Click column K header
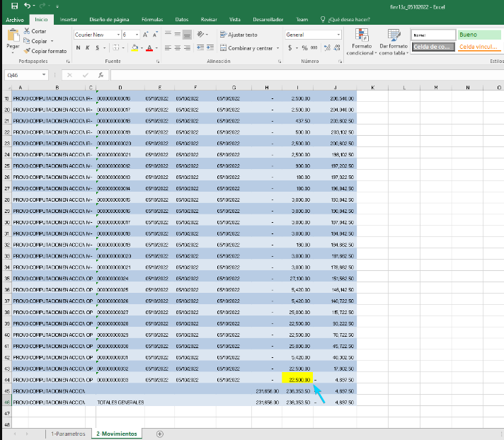This screenshot has width=504, height=440. click(372, 87)
